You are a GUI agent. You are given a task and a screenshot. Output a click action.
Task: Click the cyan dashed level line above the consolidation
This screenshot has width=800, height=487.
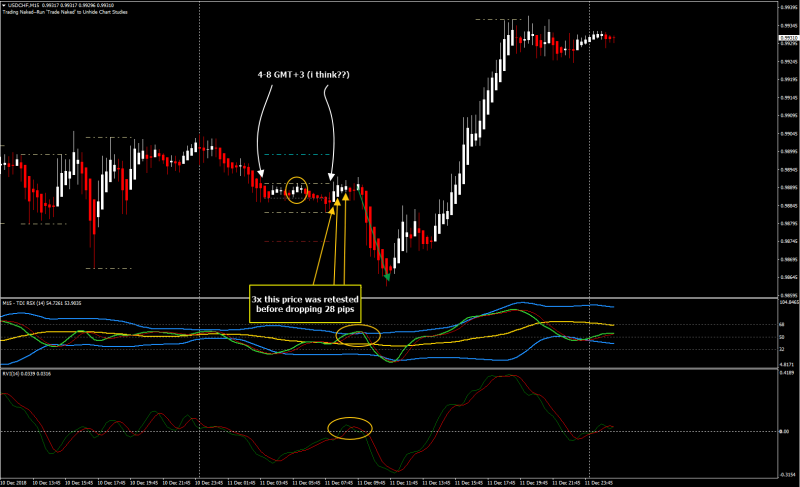[x=297, y=154]
